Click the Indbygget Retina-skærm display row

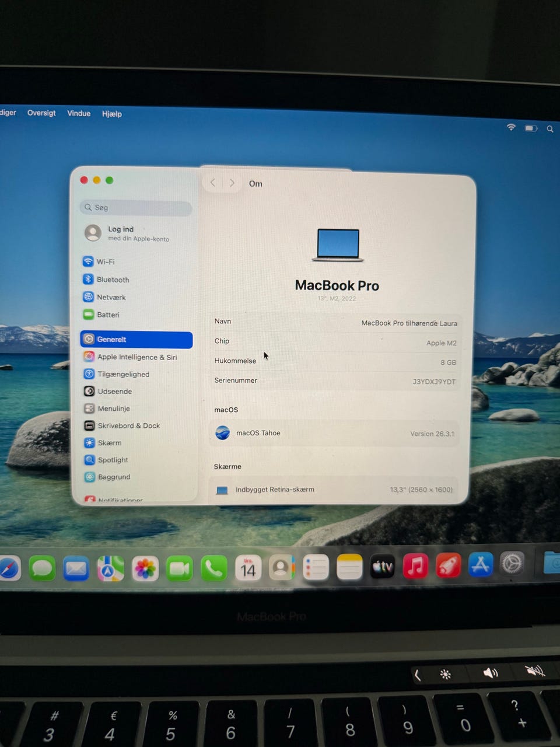click(335, 490)
